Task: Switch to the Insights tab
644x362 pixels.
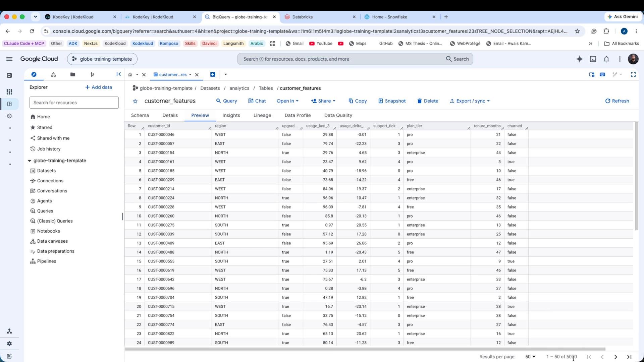Action: [x=231, y=115]
